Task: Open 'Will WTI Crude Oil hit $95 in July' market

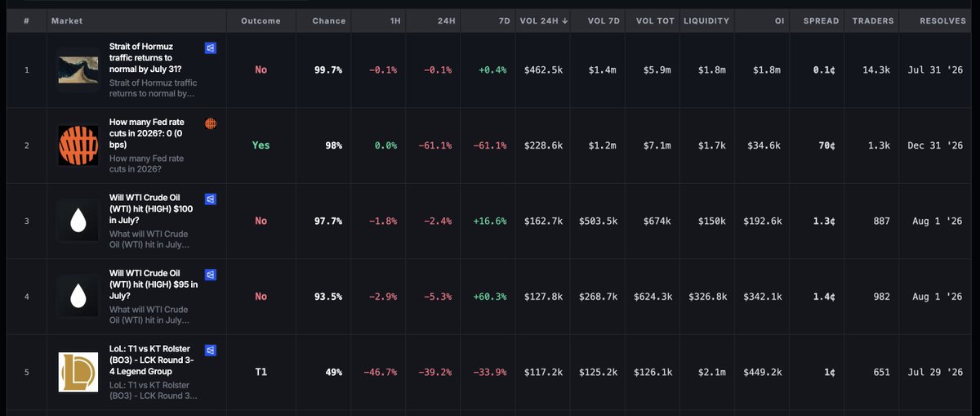Action: click(154, 284)
